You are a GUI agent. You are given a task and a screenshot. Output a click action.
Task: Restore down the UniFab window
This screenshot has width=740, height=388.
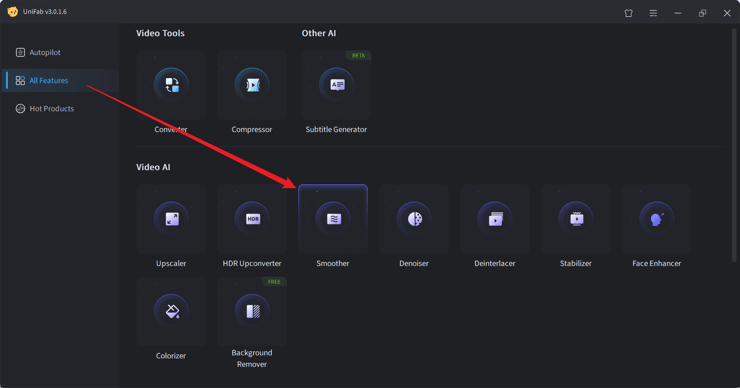pos(702,13)
